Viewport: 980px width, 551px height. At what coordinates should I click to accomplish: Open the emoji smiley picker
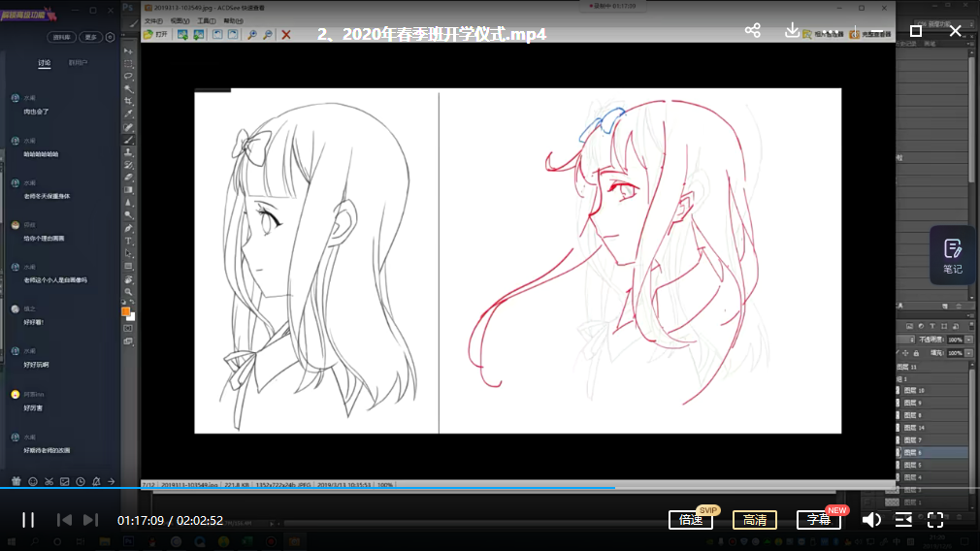click(x=32, y=481)
